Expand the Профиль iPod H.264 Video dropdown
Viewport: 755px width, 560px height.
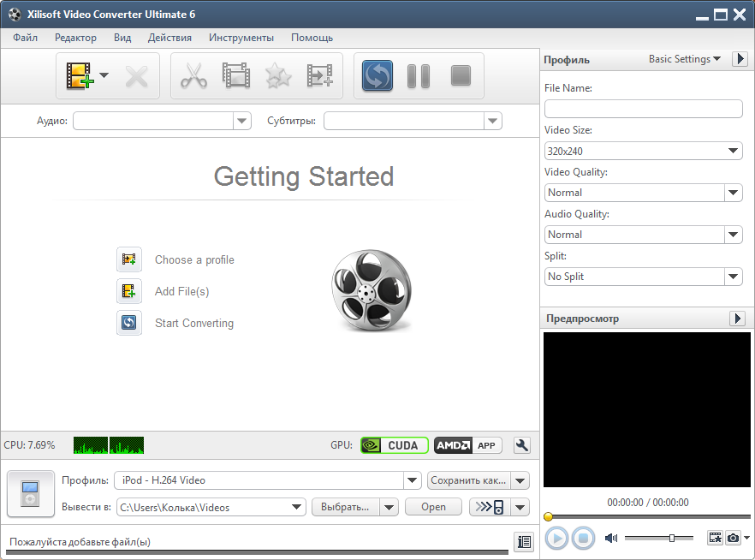(x=413, y=480)
